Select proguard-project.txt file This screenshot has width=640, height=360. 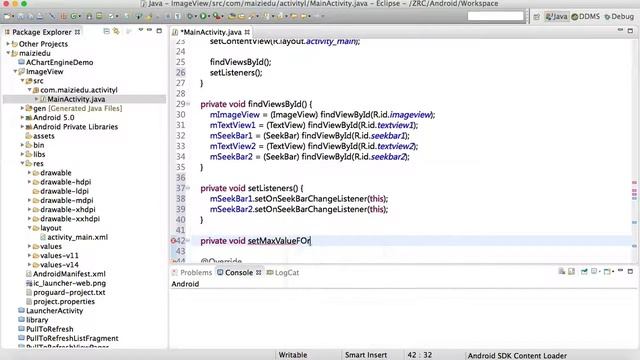[69, 292]
